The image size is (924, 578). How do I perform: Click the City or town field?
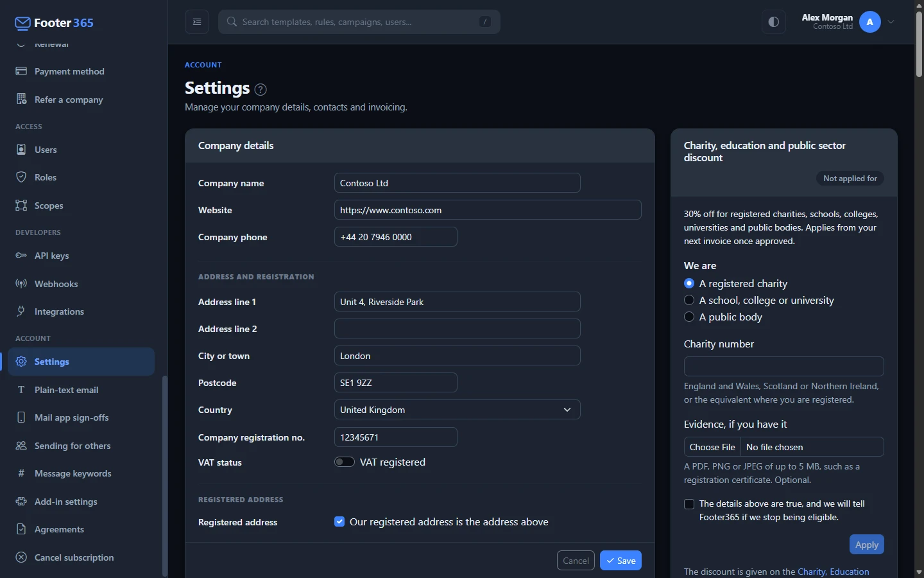click(x=457, y=356)
